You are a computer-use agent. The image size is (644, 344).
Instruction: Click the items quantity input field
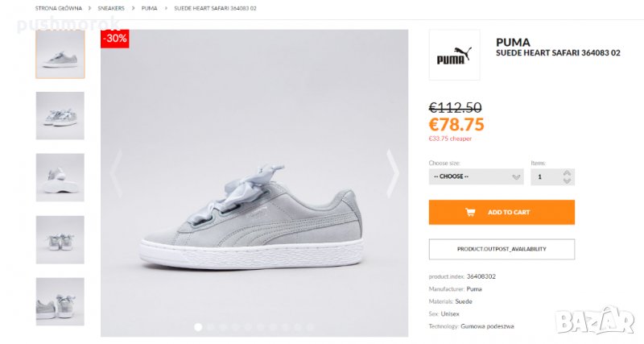544,176
